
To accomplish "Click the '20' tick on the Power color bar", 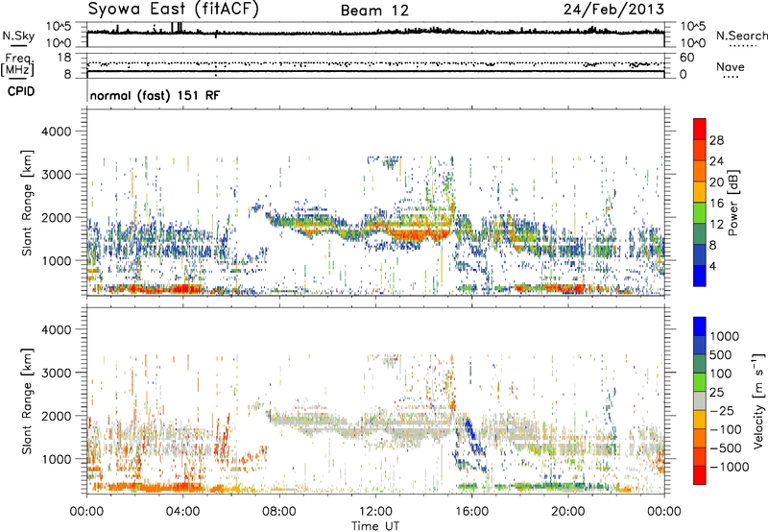I will pyautogui.click(x=716, y=182).
